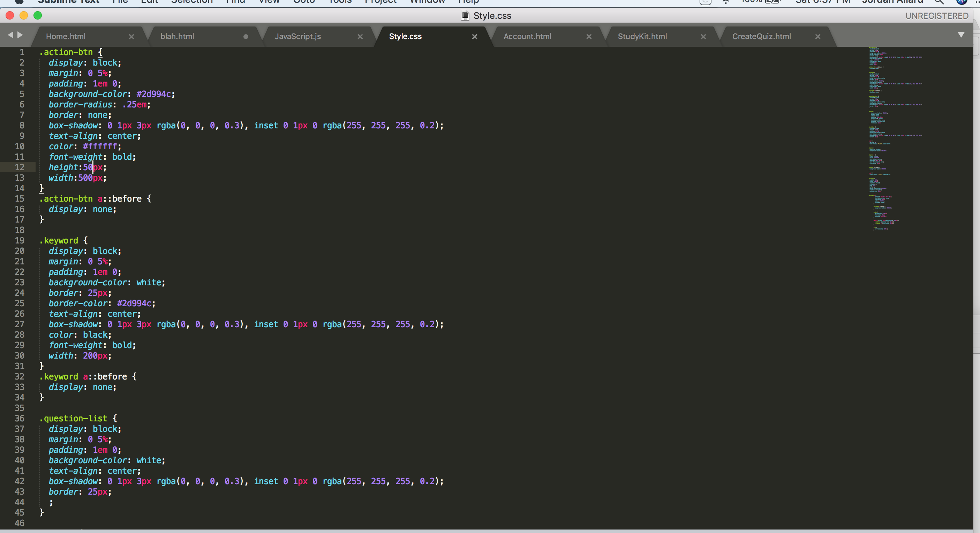980x533 pixels.
Task: Select the Account.html tab
Action: (x=527, y=37)
